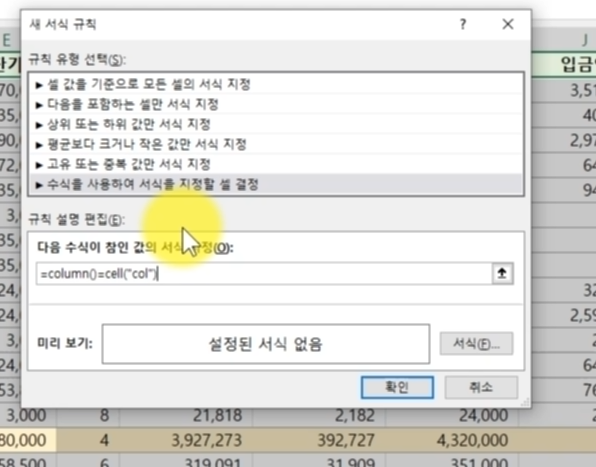This screenshot has height=467, width=596.
Task: Select rule type 고유 또는 중복 값만 서식 지정
Action: pos(276,165)
